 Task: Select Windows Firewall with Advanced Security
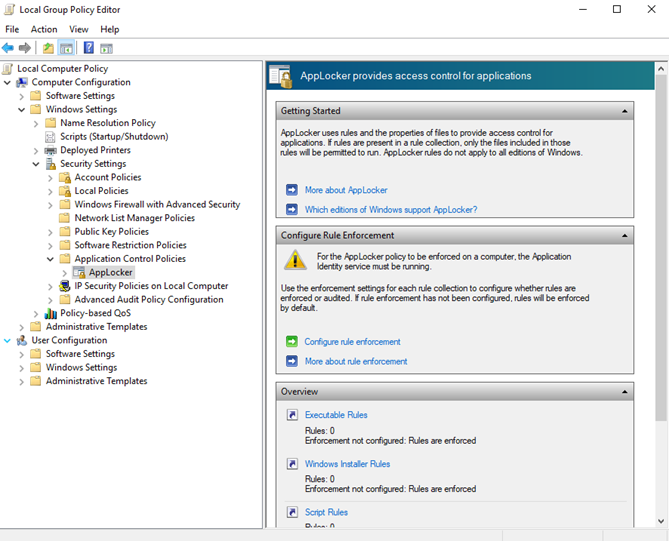157,204
